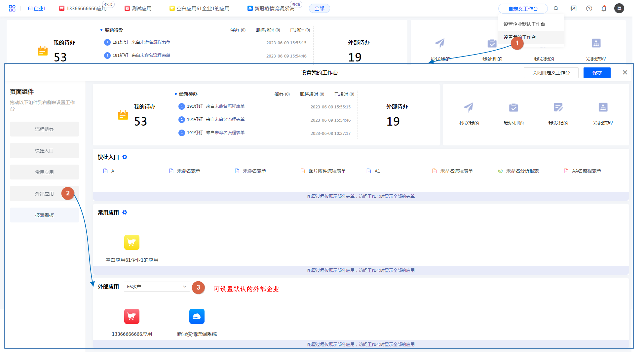Open the 13366666666应用 red cart icon
Viewport: 644px width, 354px height.
point(132,316)
